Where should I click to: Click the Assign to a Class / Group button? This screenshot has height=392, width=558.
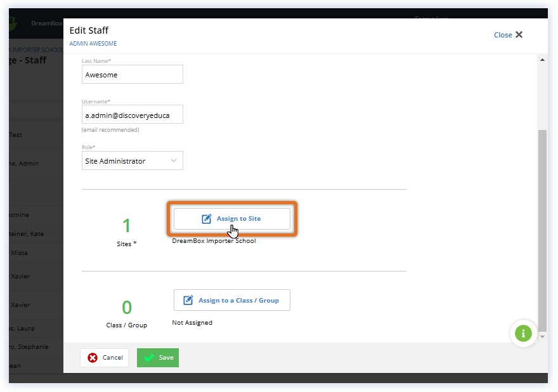[x=231, y=300]
